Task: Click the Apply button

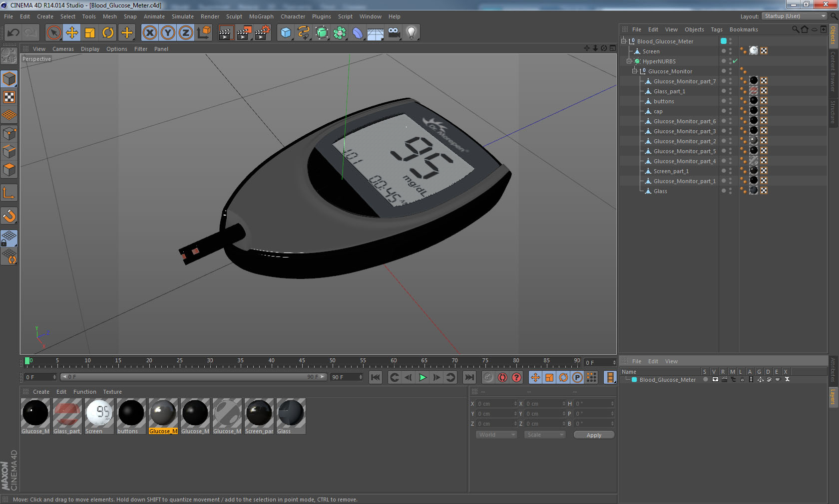Action: coord(594,435)
